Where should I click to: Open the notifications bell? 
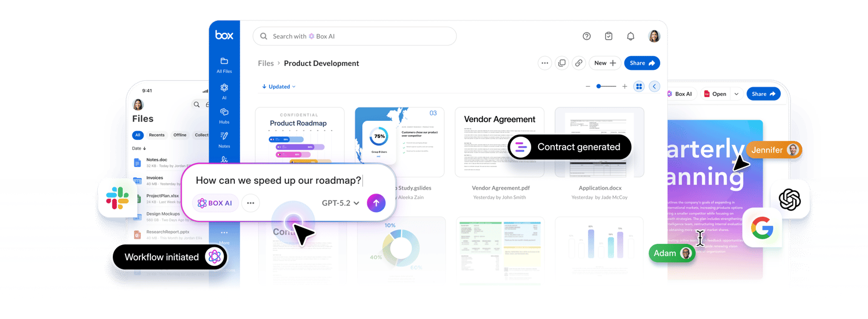tap(631, 36)
